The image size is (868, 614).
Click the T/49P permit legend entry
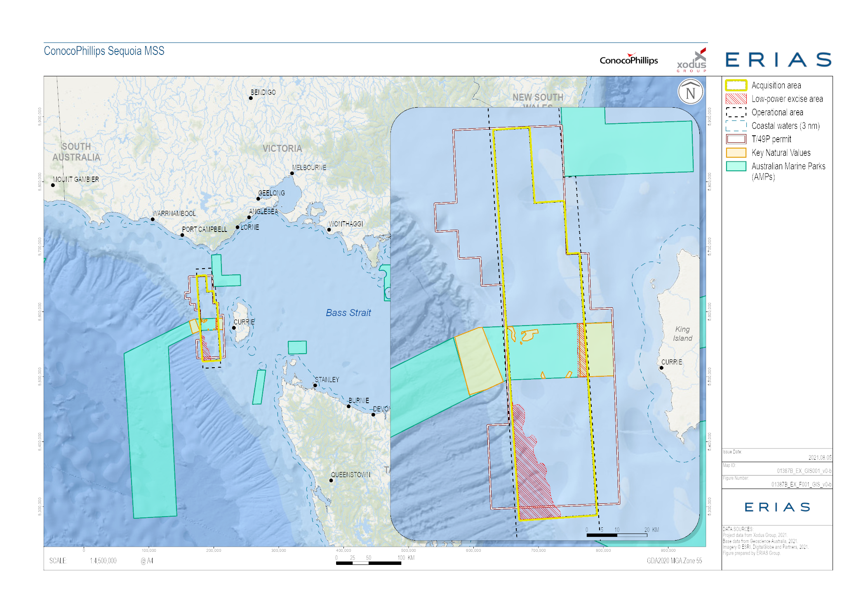(771, 139)
